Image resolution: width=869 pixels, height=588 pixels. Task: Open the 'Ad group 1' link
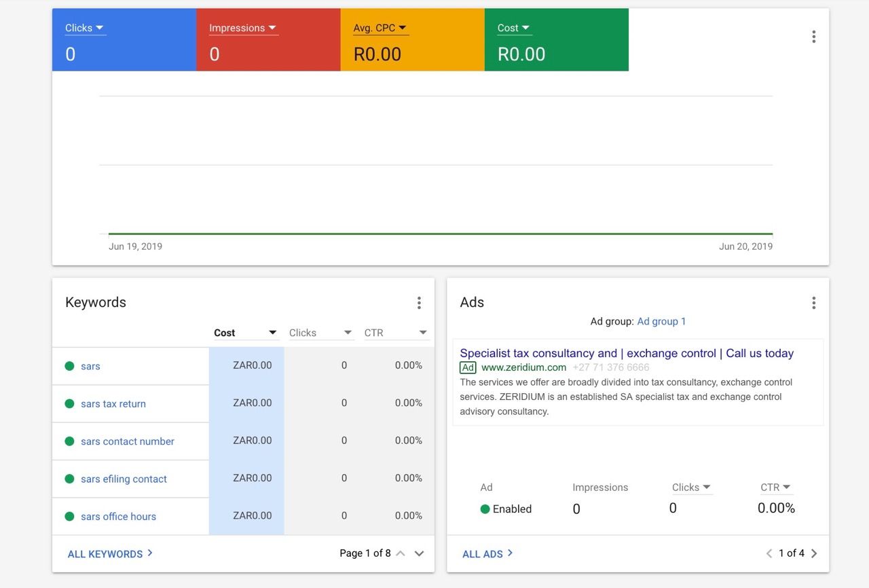(661, 321)
